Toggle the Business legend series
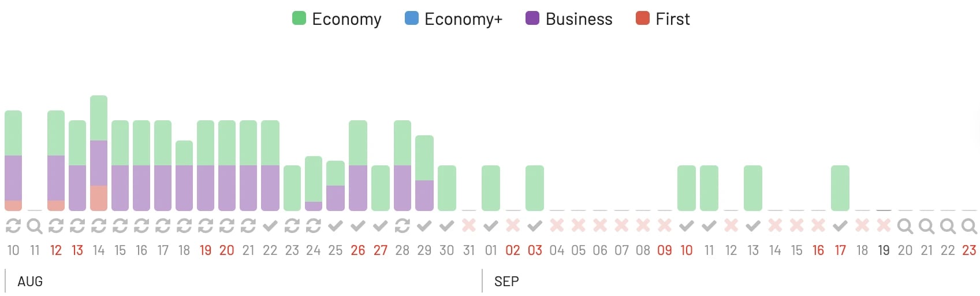980x296 pixels. pyautogui.click(x=569, y=18)
